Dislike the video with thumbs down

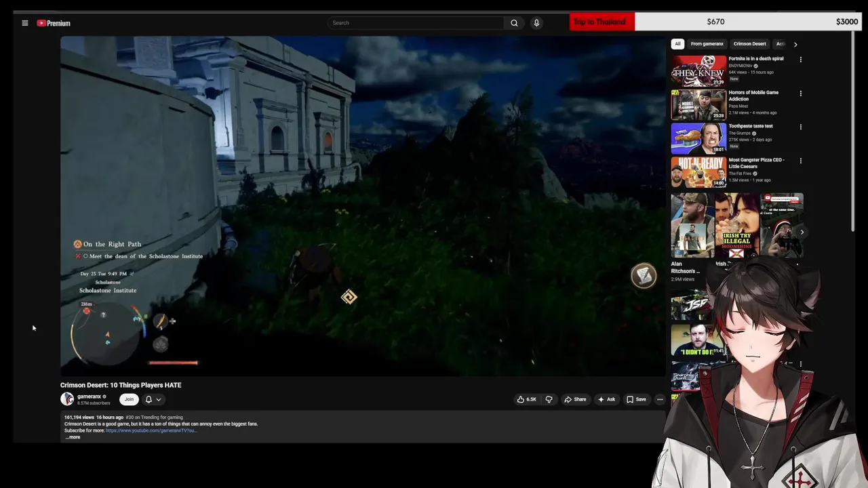pyautogui.click(x=549, y=399)
